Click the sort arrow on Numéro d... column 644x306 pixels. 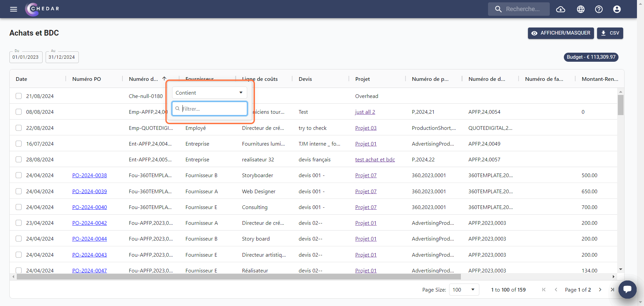(x=164, y=79)
